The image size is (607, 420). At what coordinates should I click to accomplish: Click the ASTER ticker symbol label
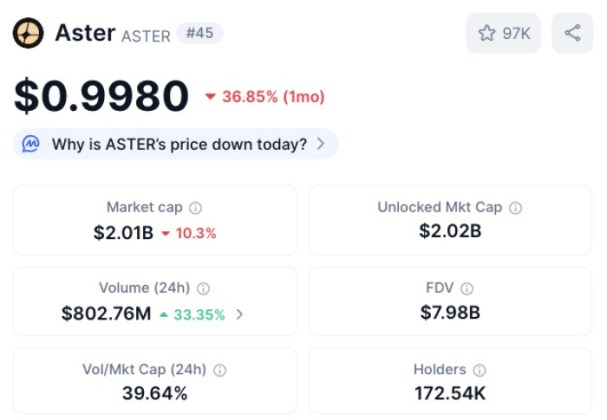point(145,36)
